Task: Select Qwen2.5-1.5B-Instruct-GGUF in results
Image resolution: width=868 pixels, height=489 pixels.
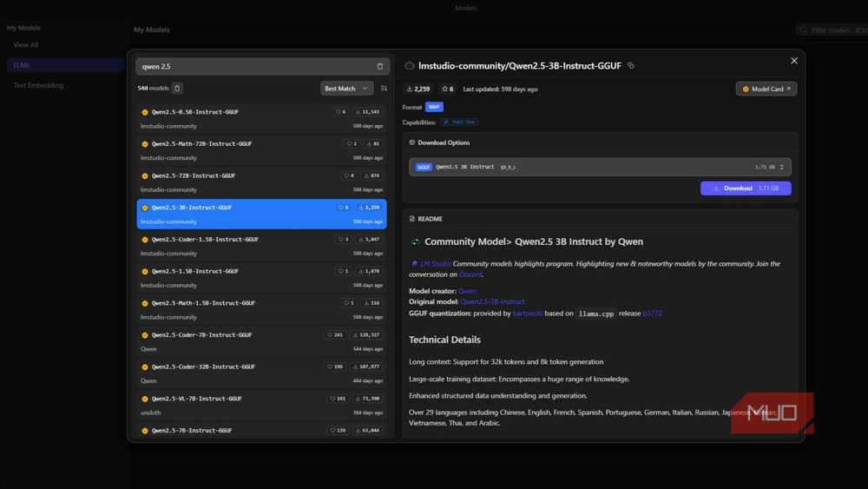Action: pos(261,277)
